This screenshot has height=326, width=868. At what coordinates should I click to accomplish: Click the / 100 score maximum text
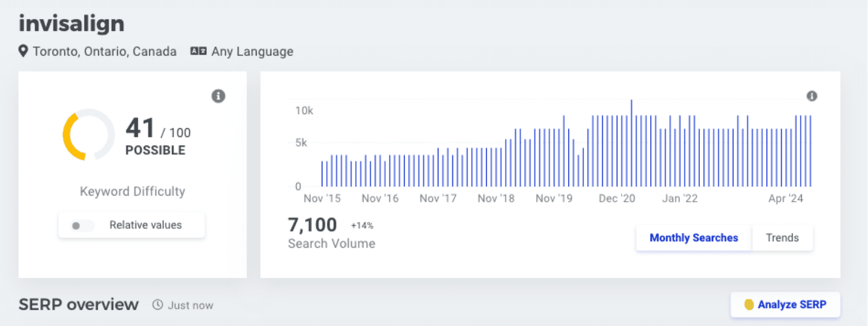coord(176,133)
